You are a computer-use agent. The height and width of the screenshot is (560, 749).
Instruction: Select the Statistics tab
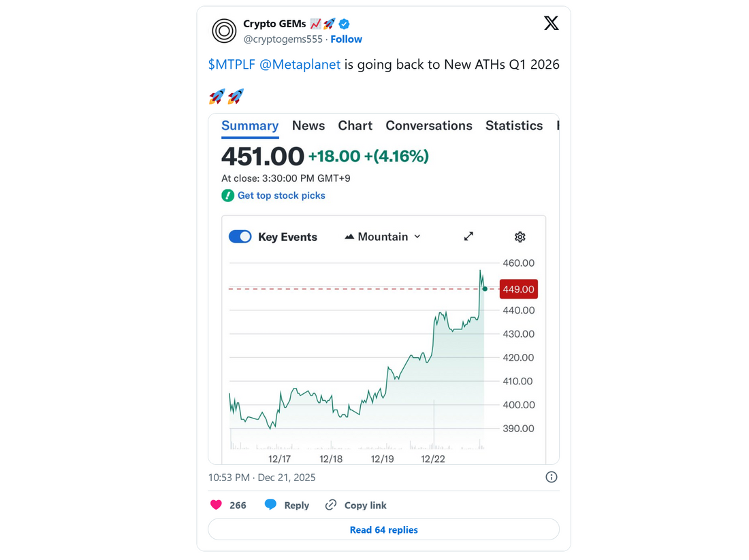click(514, 125)
